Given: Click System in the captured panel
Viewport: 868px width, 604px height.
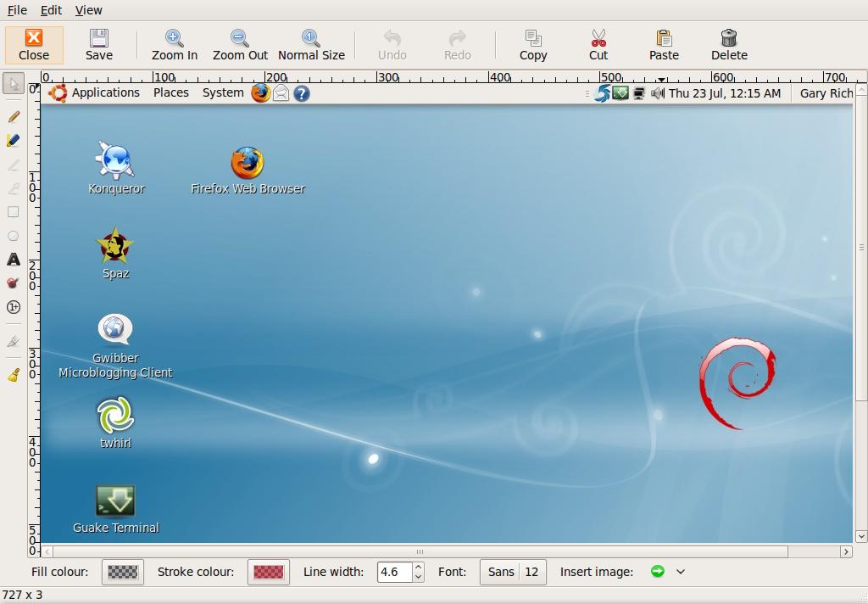Looking at the screenshot, I should [x=223, y=92].
